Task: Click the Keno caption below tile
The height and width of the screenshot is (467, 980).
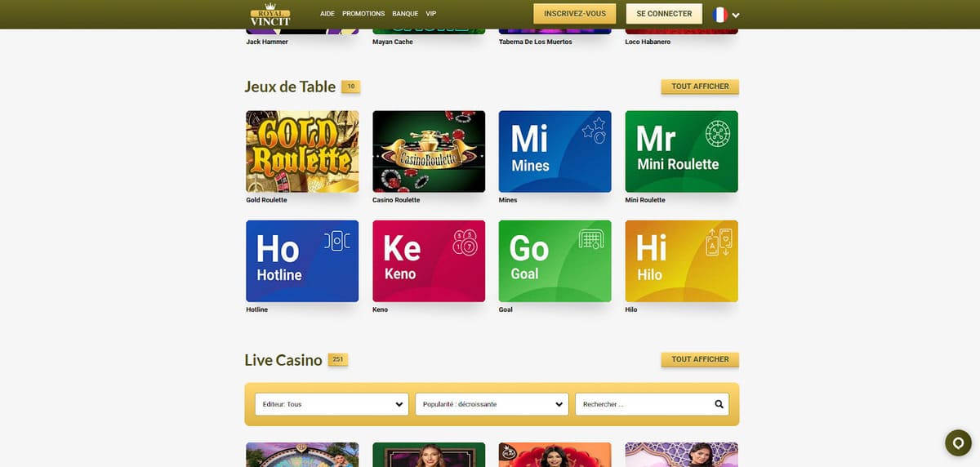Action: pos(381,309)
